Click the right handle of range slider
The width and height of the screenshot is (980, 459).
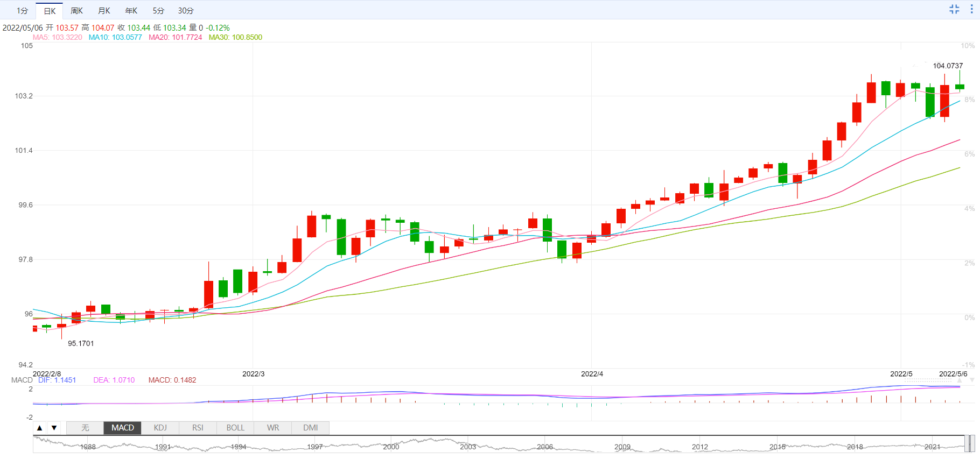[x=973, y=444]
